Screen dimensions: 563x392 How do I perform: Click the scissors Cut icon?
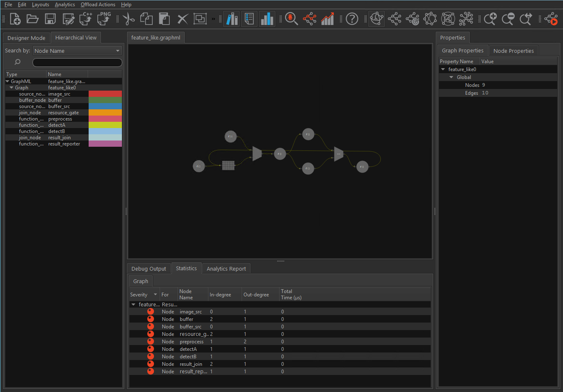pos(129,19)
